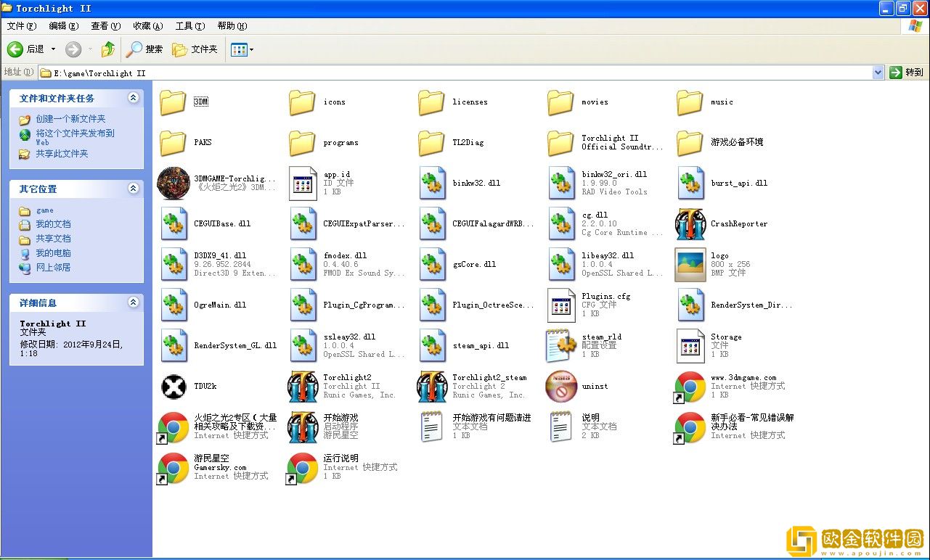
Task: Open the icons folder
Action: tap(302, 102)
